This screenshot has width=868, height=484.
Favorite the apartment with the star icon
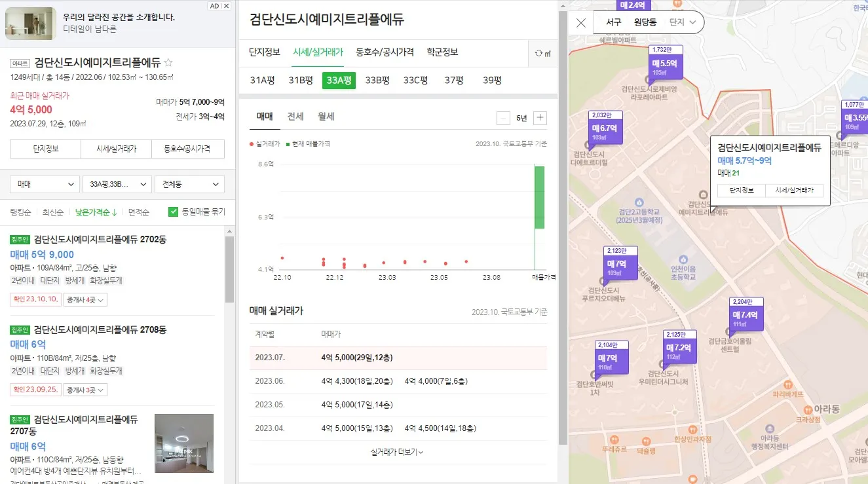click(168, 63)
